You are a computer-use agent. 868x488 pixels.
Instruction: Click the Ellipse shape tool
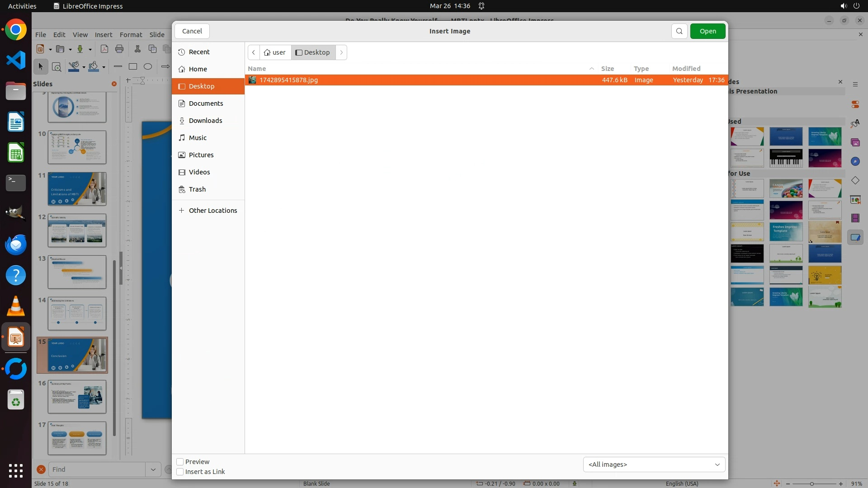tap(148, 67)
